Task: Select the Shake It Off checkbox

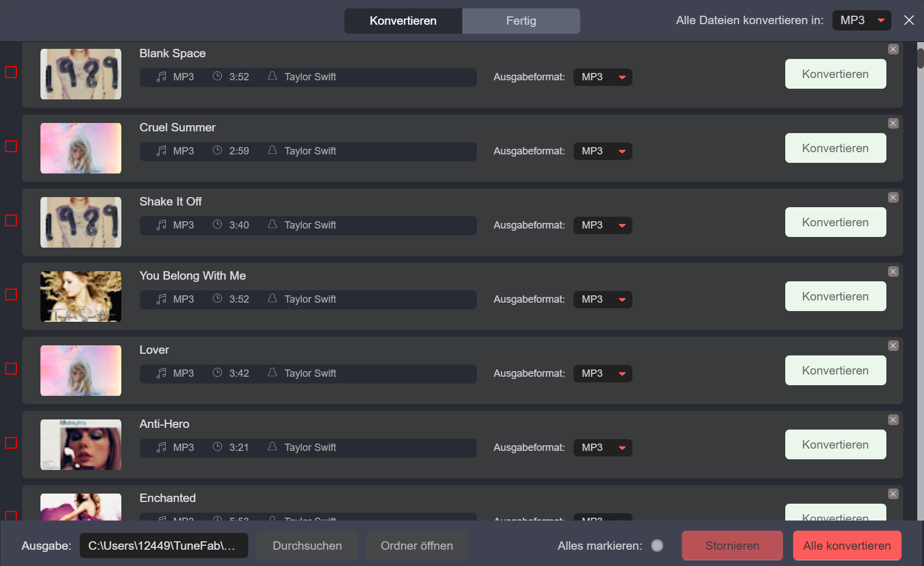Action: [x=11, y=221]
